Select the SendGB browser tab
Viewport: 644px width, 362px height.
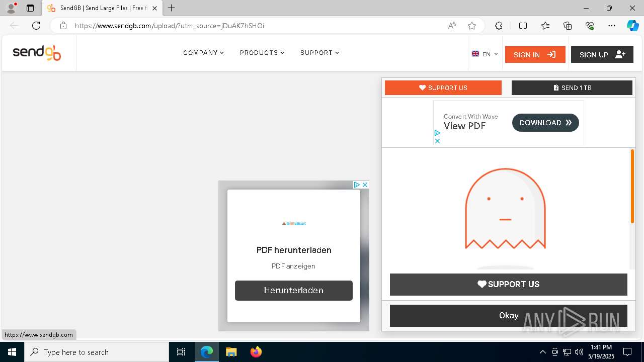click(x=102, y=8)
